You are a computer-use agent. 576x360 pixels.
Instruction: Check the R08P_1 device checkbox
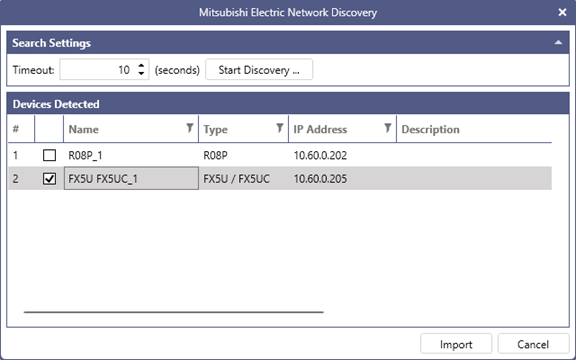tap(50, 155)
